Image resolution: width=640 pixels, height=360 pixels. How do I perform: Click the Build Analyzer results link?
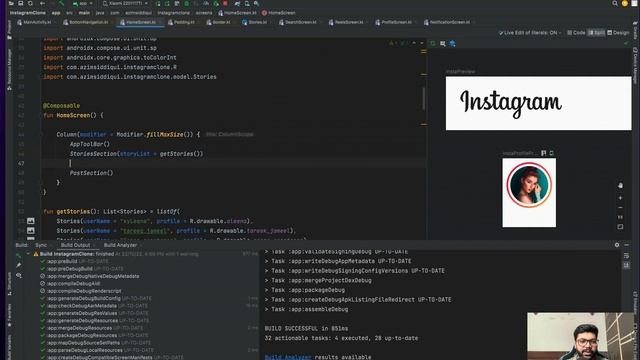tap(288, 357)
